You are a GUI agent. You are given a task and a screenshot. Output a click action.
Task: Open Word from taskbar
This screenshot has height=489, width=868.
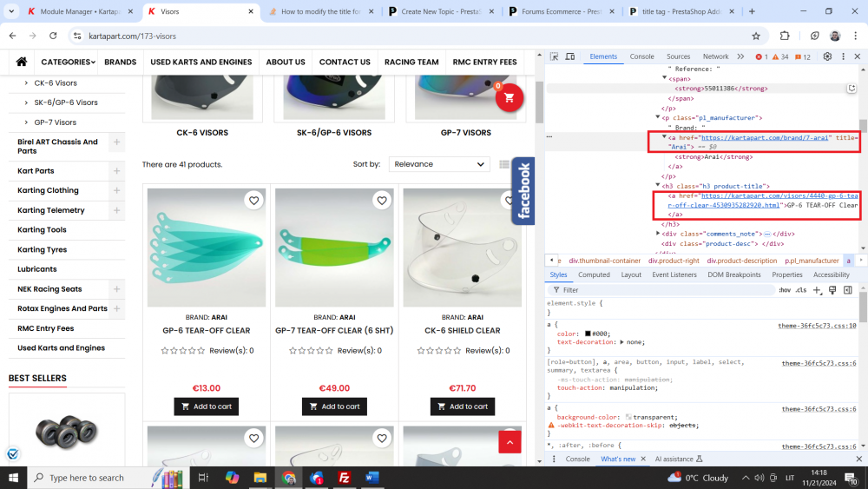coord(372,478)
